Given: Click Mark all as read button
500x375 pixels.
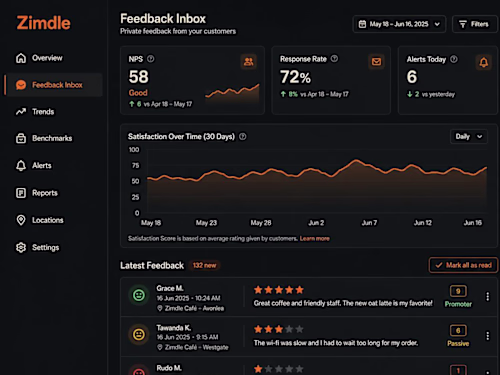Looking at the screenshot, I should 463,265.
